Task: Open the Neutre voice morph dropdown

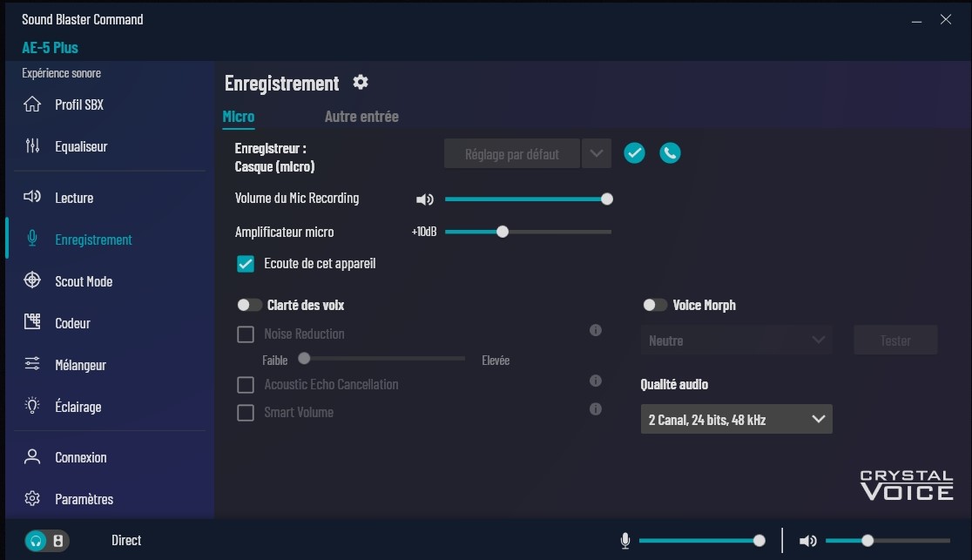Action: [x=737, y=341]
